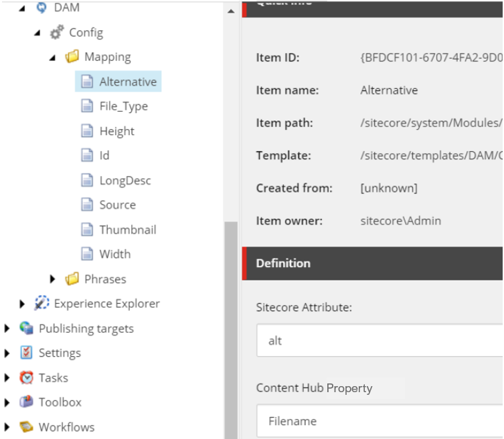Click the Mapping folder icon
Viewport: 504px width, 439px height.
coord(72,57)
